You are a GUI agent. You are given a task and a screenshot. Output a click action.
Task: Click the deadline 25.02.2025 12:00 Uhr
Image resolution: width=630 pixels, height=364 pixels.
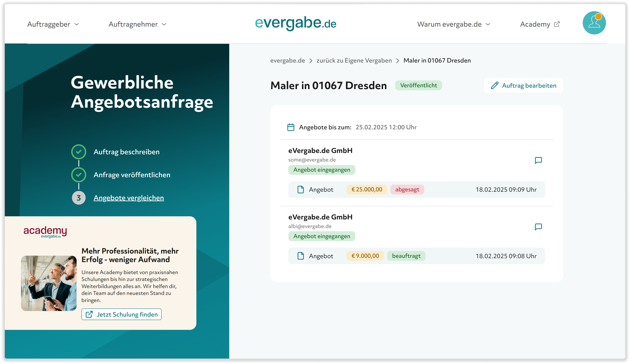point(386,127)
